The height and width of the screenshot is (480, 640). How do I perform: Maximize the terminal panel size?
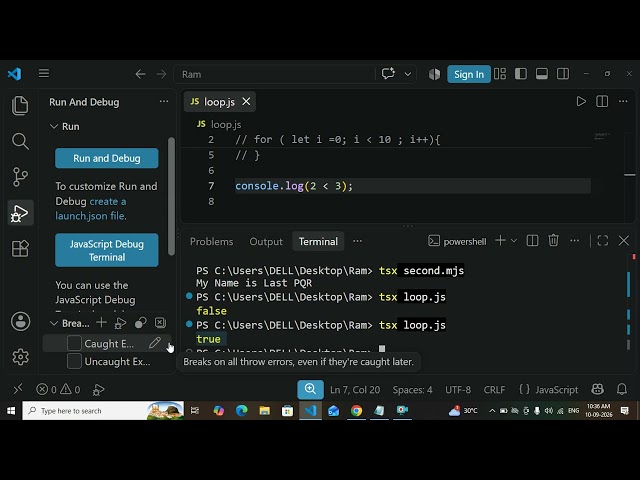pyautogui.click(x=603, y=241)
